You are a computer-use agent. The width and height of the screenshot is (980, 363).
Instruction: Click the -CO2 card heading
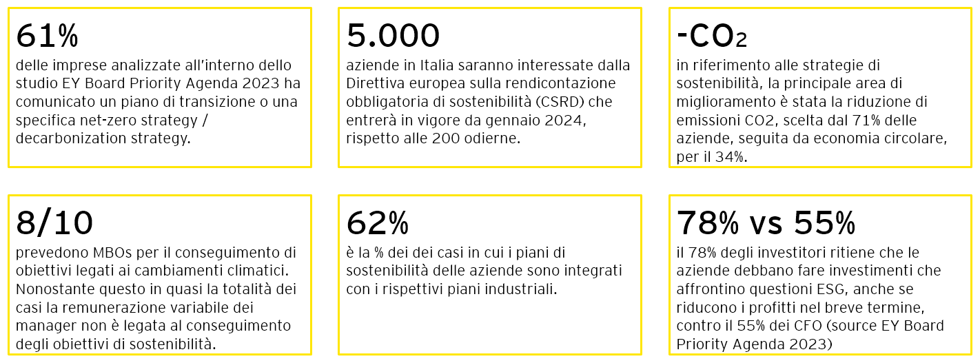712,37
